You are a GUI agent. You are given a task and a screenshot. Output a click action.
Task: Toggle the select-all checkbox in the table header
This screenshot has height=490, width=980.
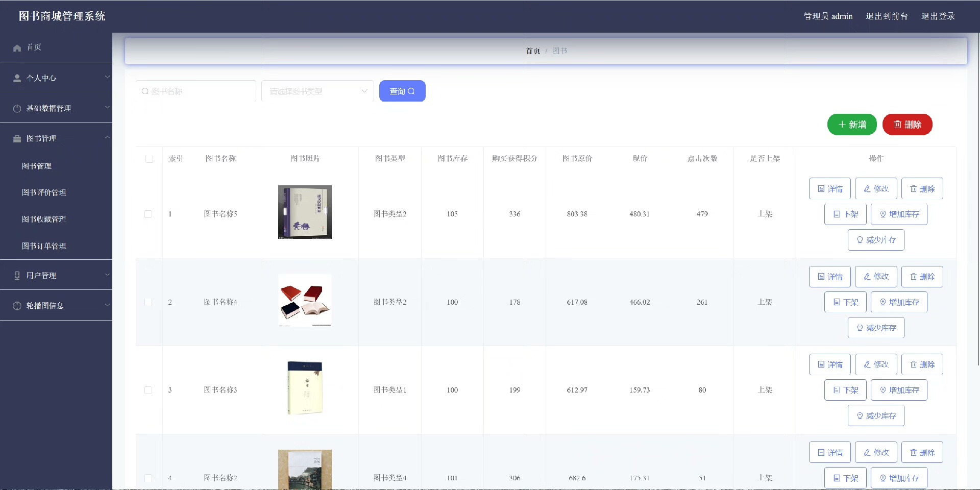[149, 159]
